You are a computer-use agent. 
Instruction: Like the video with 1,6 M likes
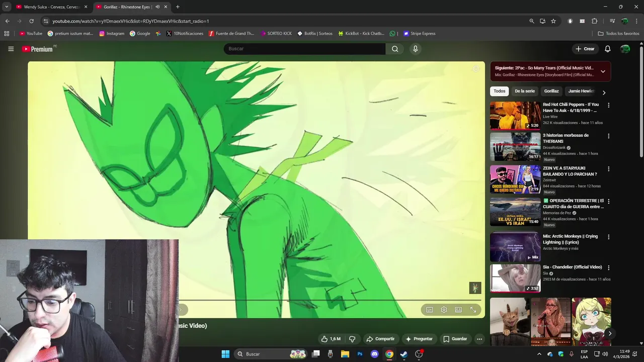[x=331, y=339]
